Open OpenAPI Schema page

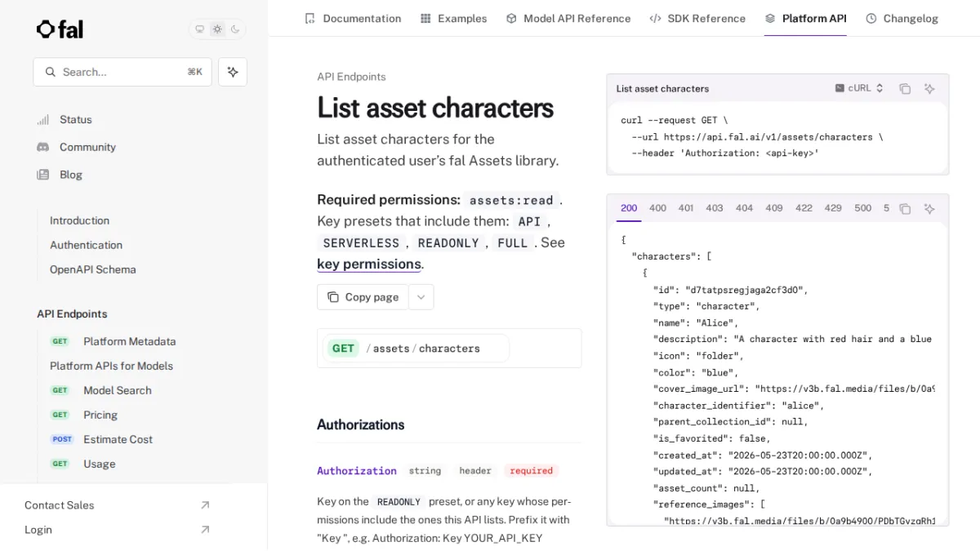(x=92, y=269)
